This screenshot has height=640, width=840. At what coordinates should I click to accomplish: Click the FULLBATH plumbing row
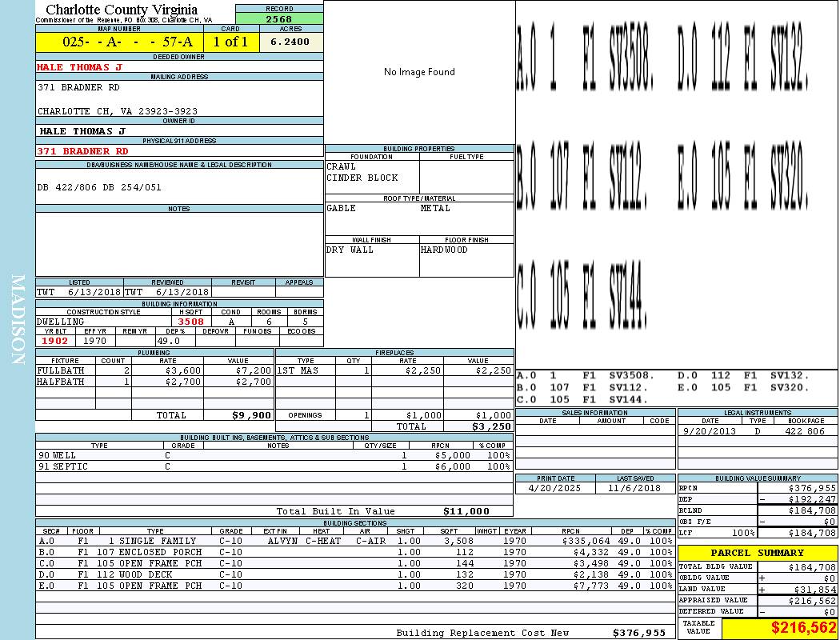point(155,370)
